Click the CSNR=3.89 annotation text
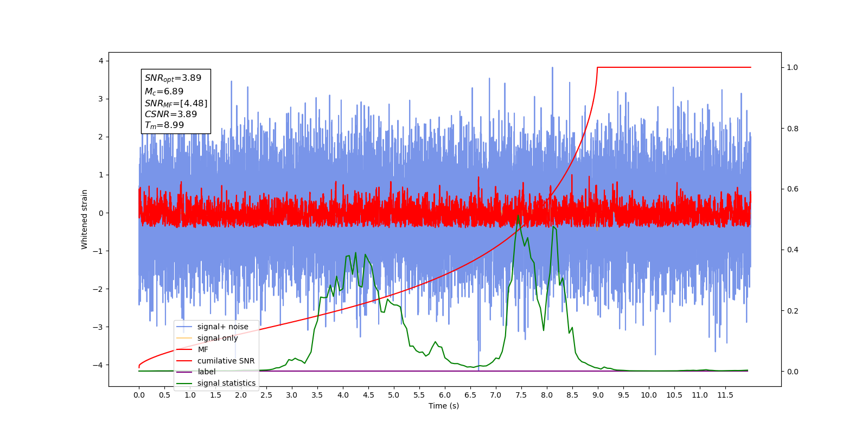 tap(171, 114)
